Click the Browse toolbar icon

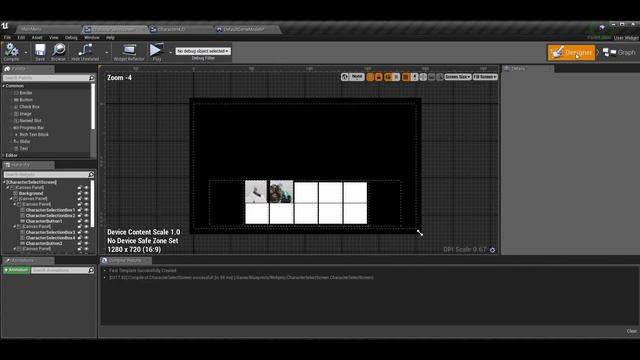58,51
